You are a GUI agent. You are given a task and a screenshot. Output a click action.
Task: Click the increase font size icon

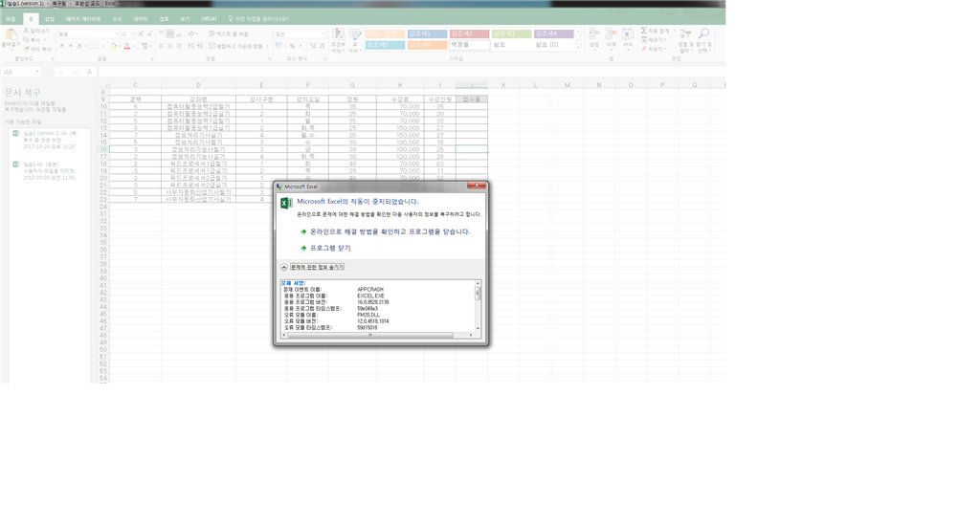[x=140, y=33]
